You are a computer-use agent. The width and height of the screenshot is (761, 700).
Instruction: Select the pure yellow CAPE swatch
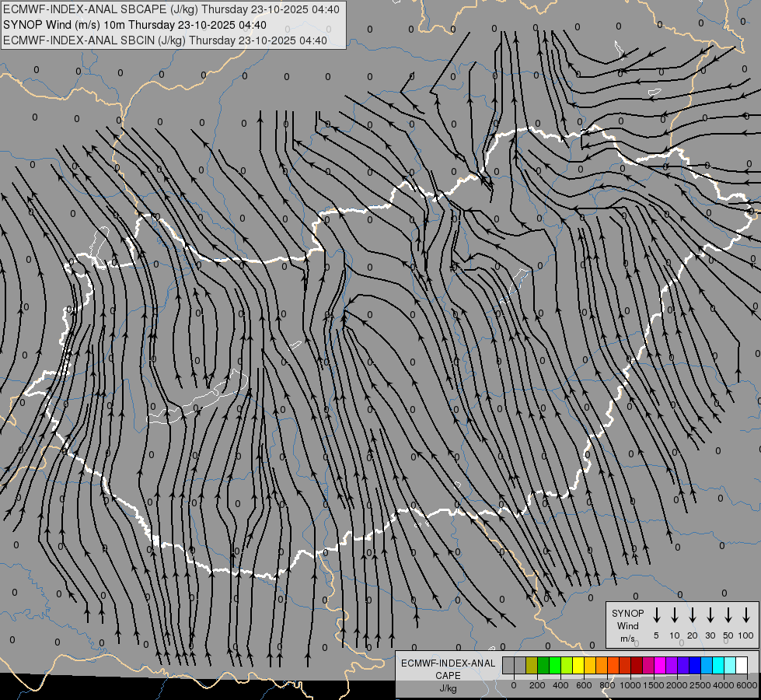coord(578,665)
